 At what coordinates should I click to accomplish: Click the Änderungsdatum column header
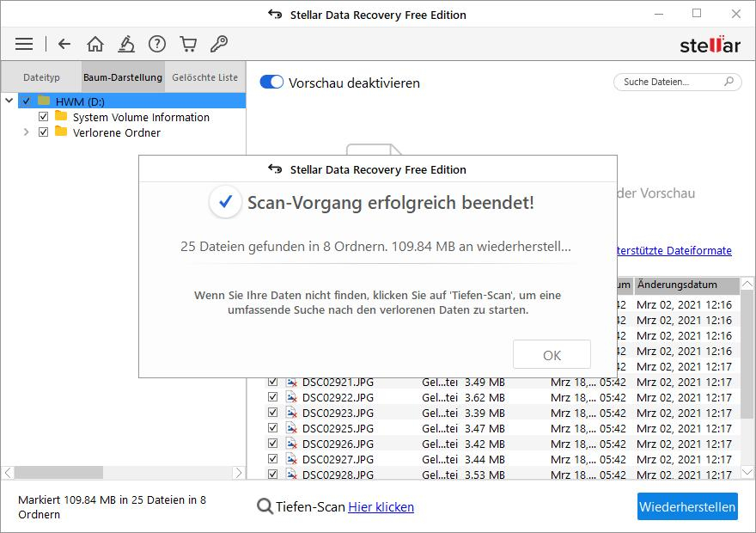click(678, 284)
